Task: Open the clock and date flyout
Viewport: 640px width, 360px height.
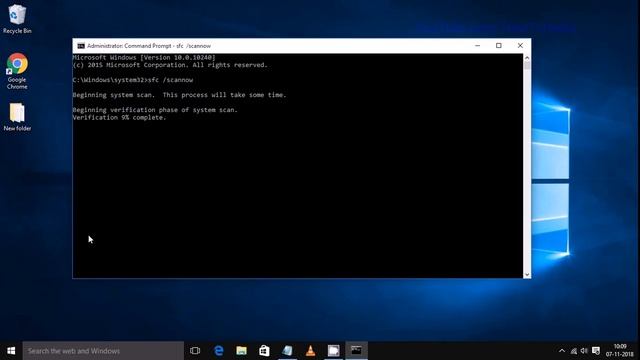Action: click(x=620, y=351)
